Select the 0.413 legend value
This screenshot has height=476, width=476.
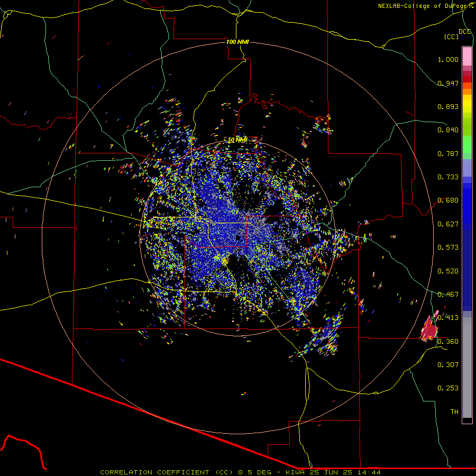coord(448,318)
